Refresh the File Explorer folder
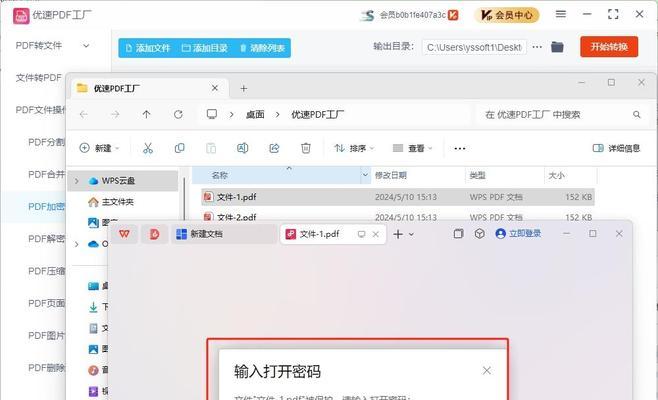 point(178,114)
